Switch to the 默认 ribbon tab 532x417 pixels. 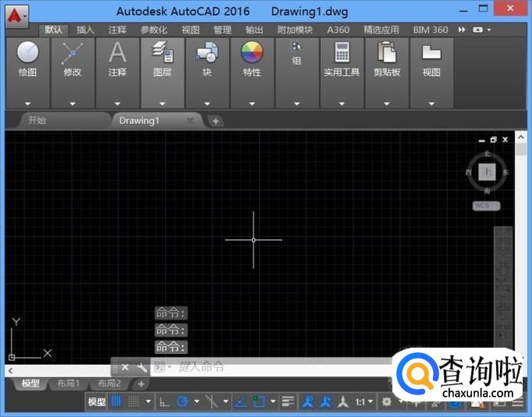click(54, 30)
